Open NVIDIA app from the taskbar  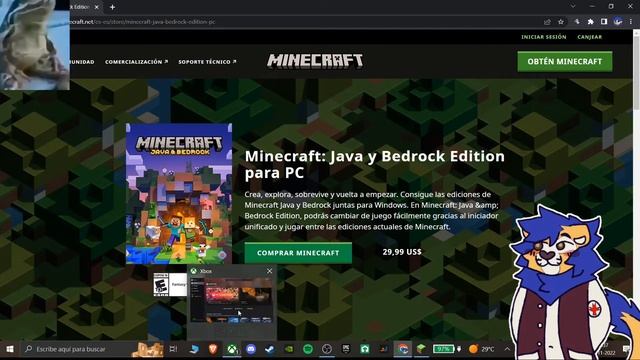(x=289, y=349)
